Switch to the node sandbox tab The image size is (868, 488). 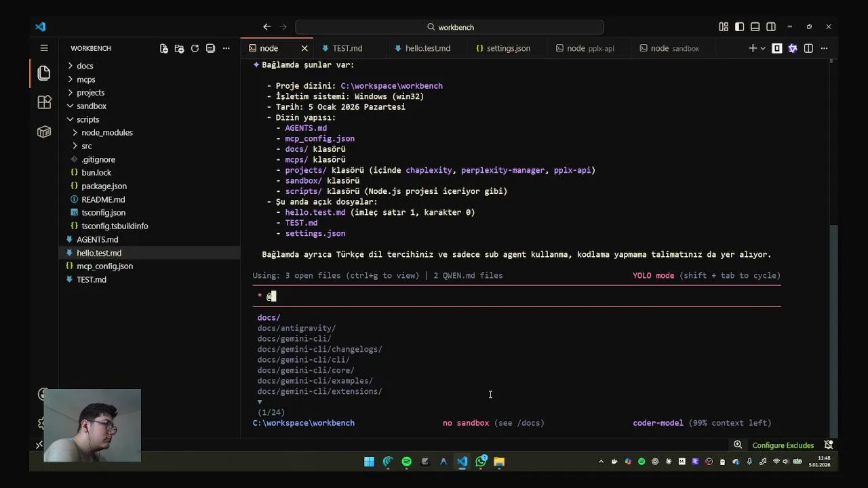[675, 48]
